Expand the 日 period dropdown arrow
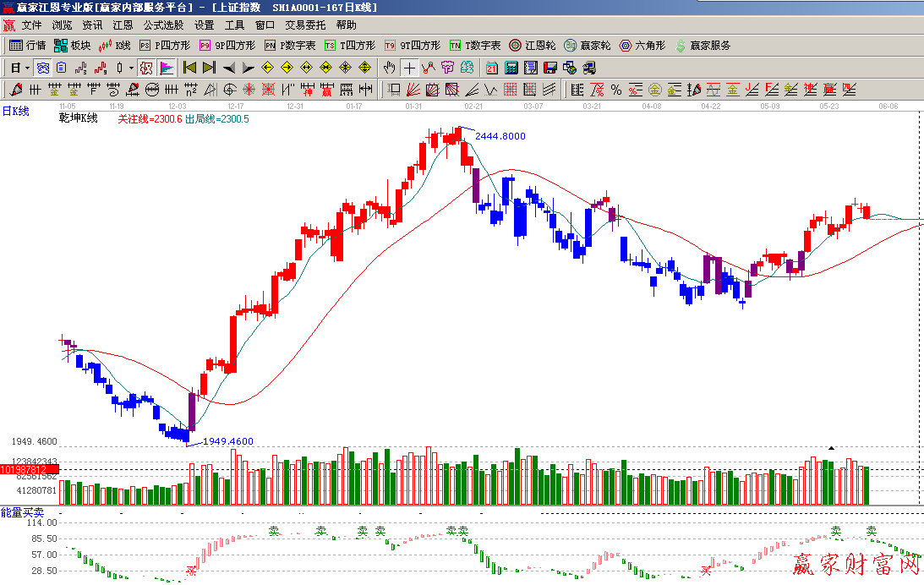The image size is (924, 585). tap(27, 68)
